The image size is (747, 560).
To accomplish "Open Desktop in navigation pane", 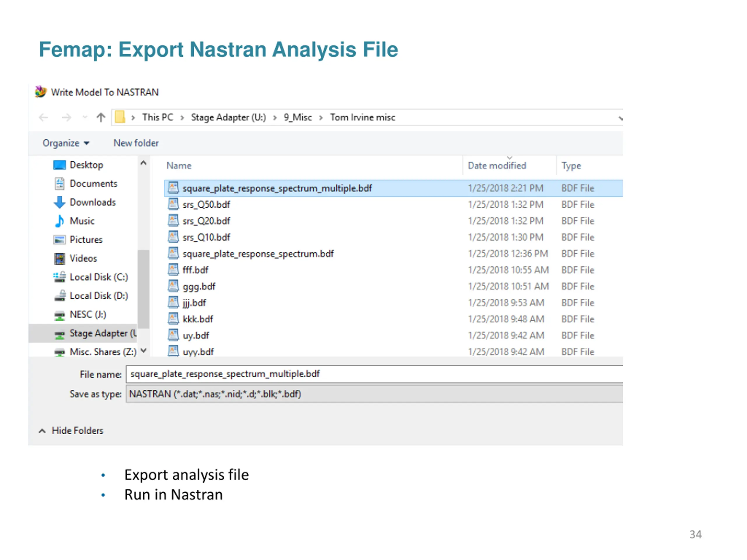I will (86, 165).
